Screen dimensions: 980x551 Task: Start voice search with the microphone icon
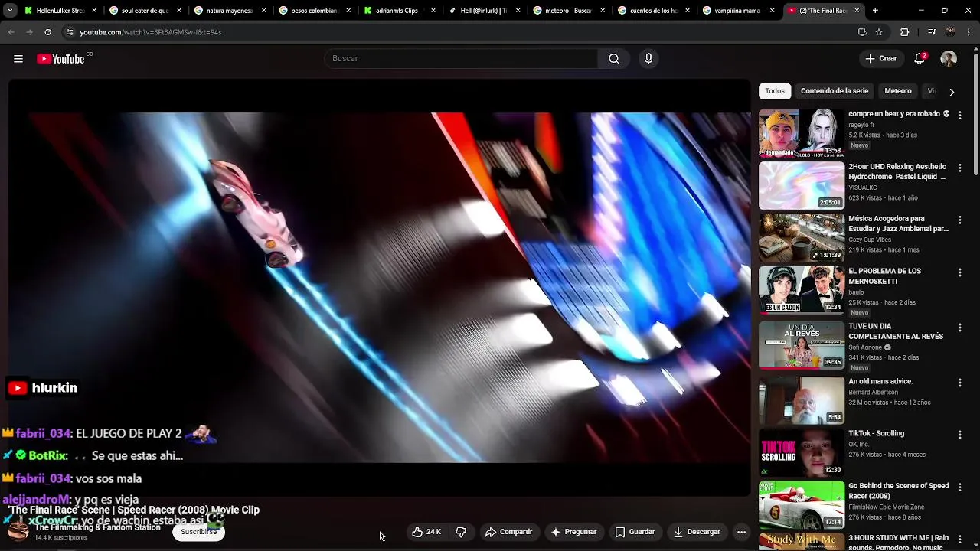point(648,59)
